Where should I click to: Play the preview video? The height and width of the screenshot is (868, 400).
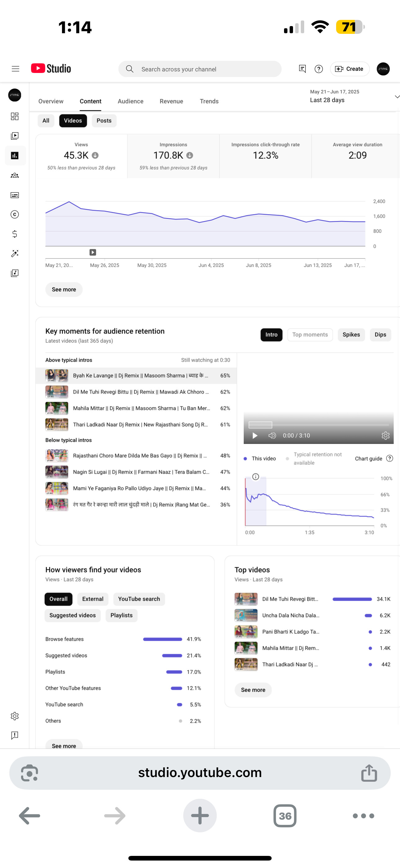pyautogui.click(x=255, y=435)
